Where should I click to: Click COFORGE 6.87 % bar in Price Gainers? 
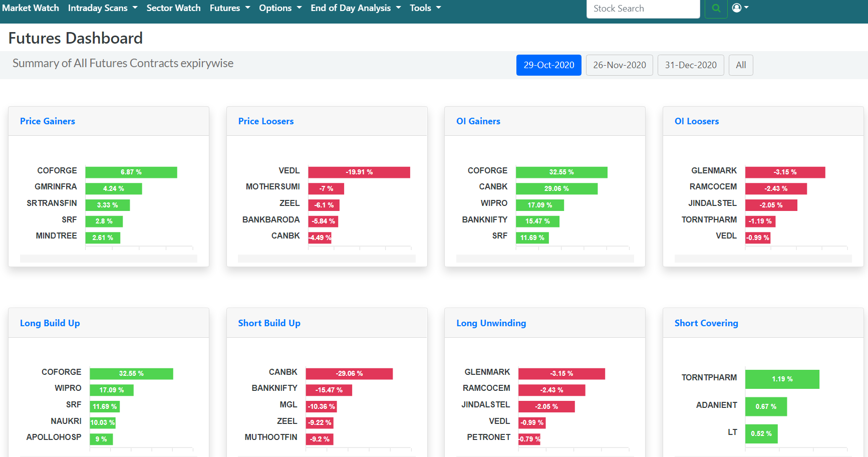pyautogui.click(x=131, y=172)
